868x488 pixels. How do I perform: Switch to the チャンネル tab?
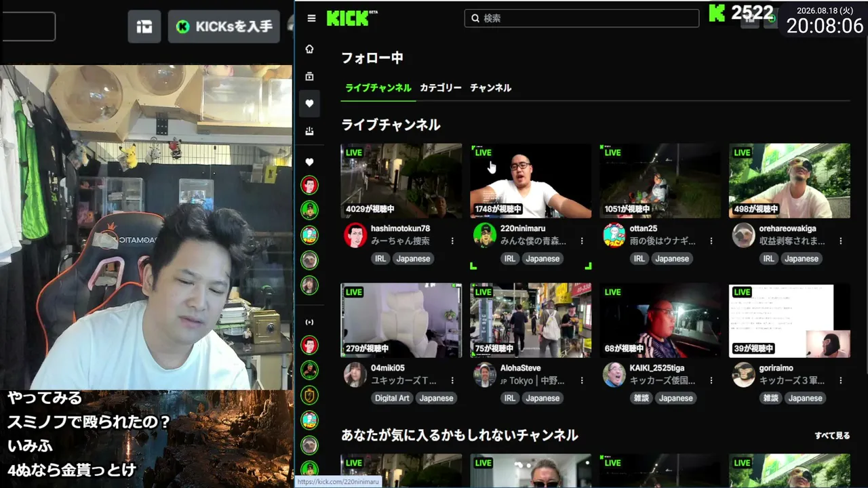point(490,88)
